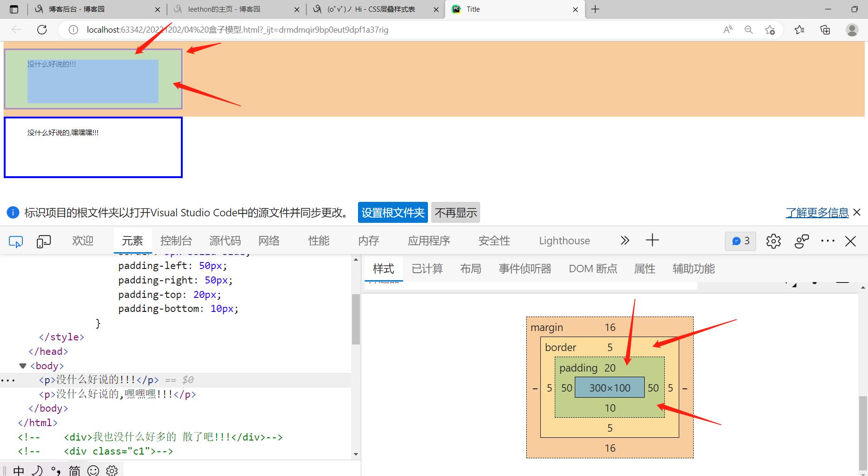This screenshot has height=476, width=868.
Task: Open the 样式 pane tab
Action: point(384,269)
